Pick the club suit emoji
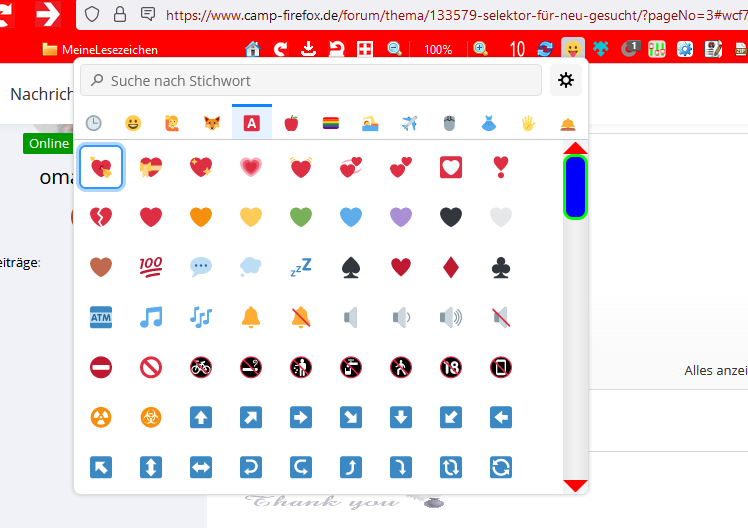The width and height of the screenshot is (748, 528). click(501, 267)
